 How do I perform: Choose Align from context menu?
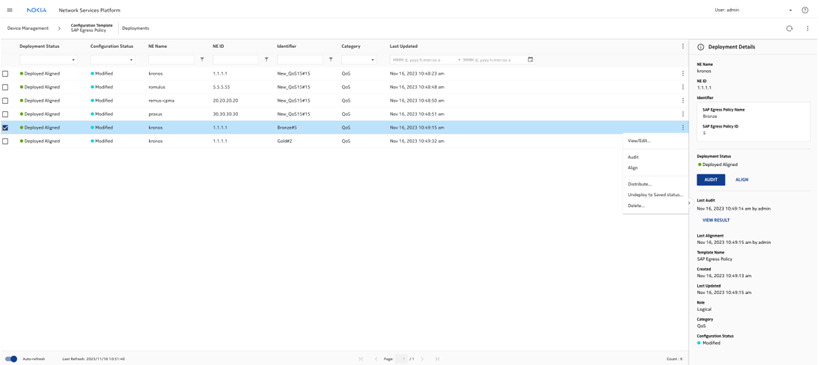click(x=633, y=168)
